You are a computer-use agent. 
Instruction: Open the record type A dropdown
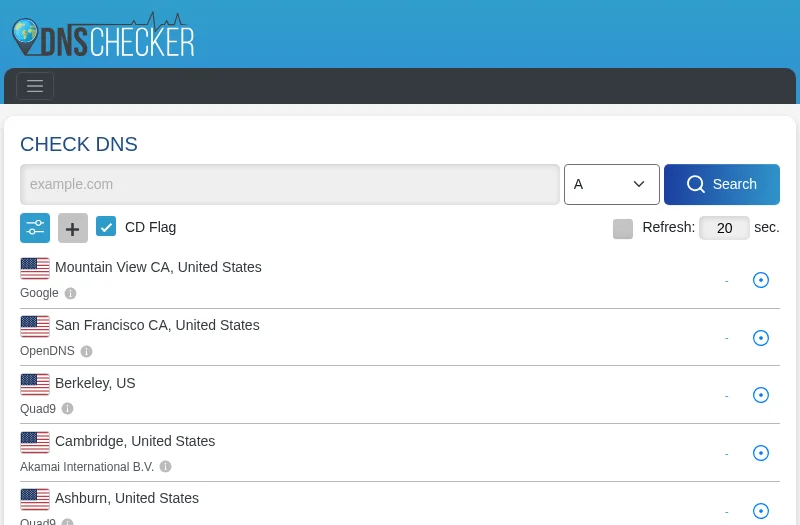tap(611, 184)
